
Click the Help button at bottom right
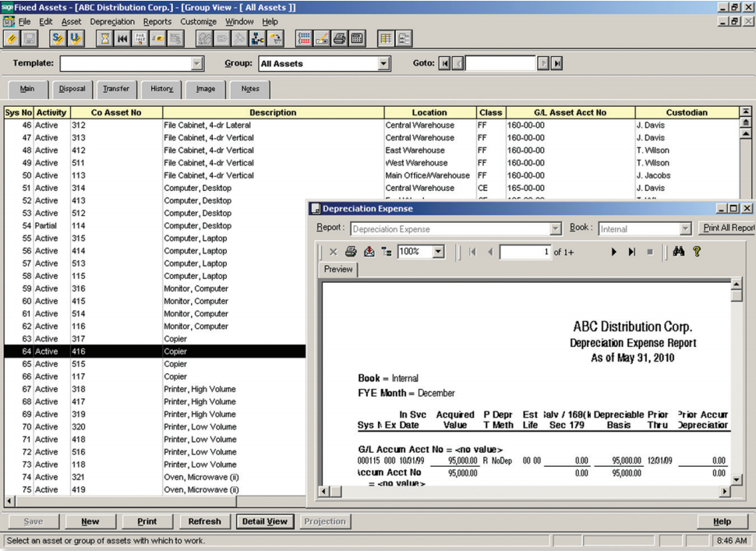(722, 521)
